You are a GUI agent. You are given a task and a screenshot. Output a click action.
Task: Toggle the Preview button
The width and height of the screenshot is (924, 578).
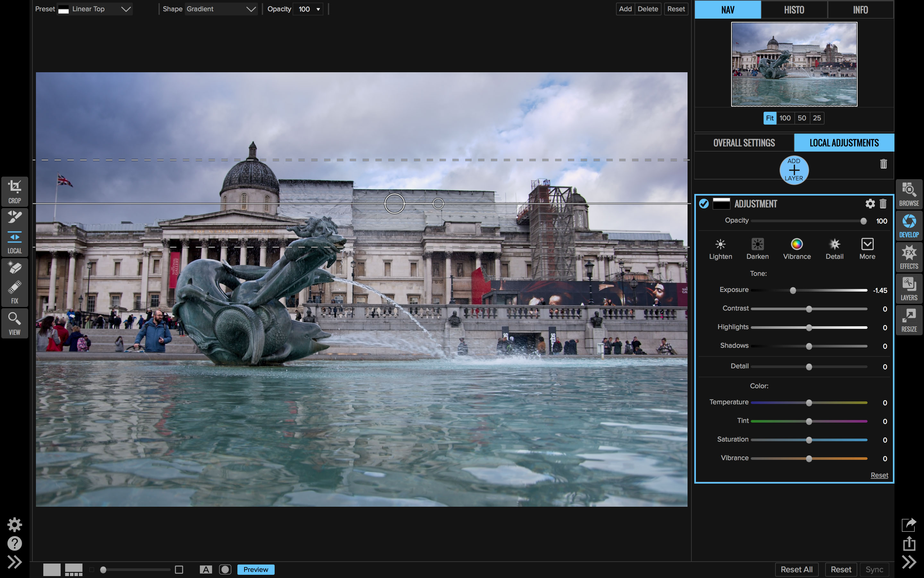(x=256, y=570)
